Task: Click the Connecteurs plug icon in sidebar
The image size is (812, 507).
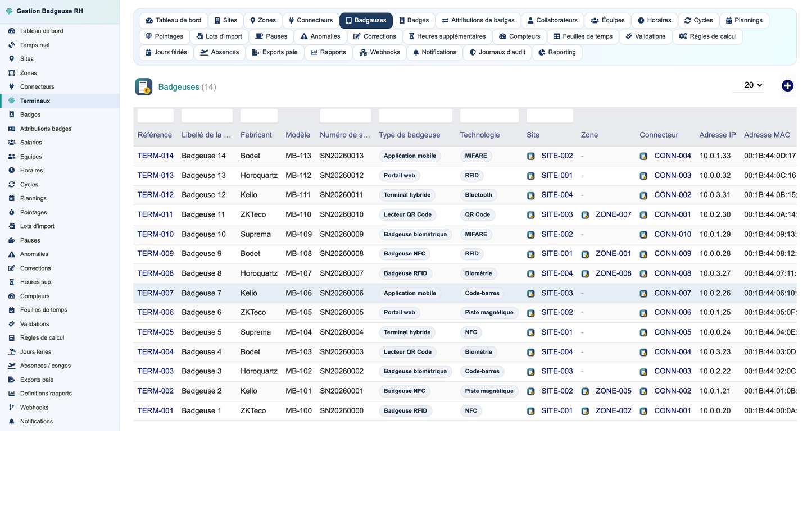Action: coord(11,86)
